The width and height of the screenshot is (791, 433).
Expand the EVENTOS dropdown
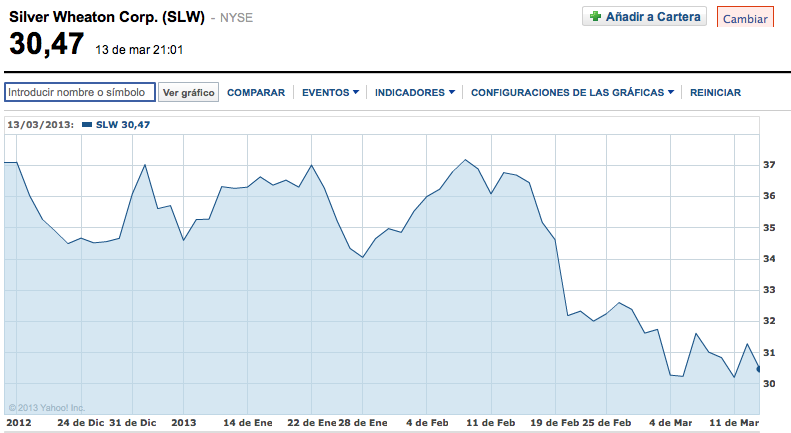(330, 93)
